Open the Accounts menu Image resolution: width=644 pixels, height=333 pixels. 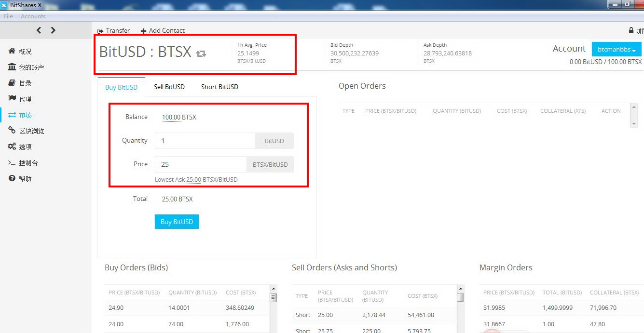(33, 16)
